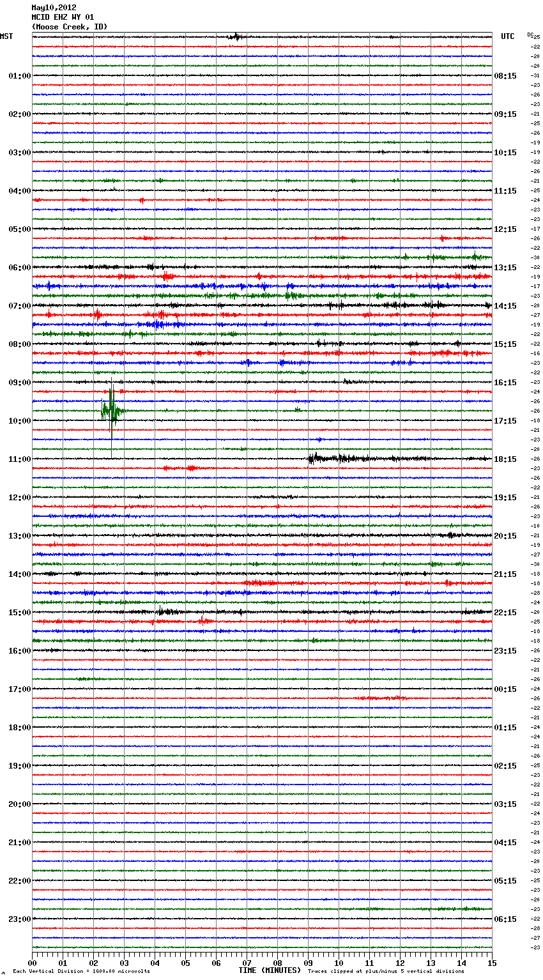Select the 13:00 MST time label
The width and height of the screenshot is (543, 980).
[x=20, y=536]
